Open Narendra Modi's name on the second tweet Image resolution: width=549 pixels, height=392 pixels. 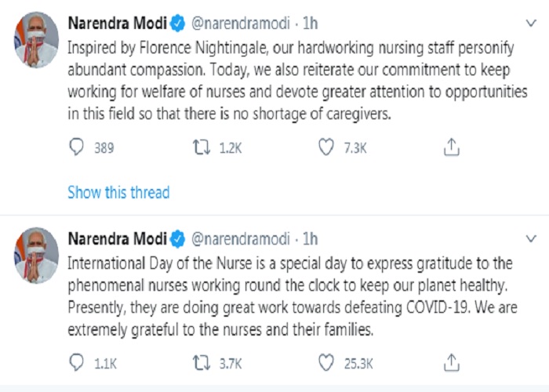118,238
